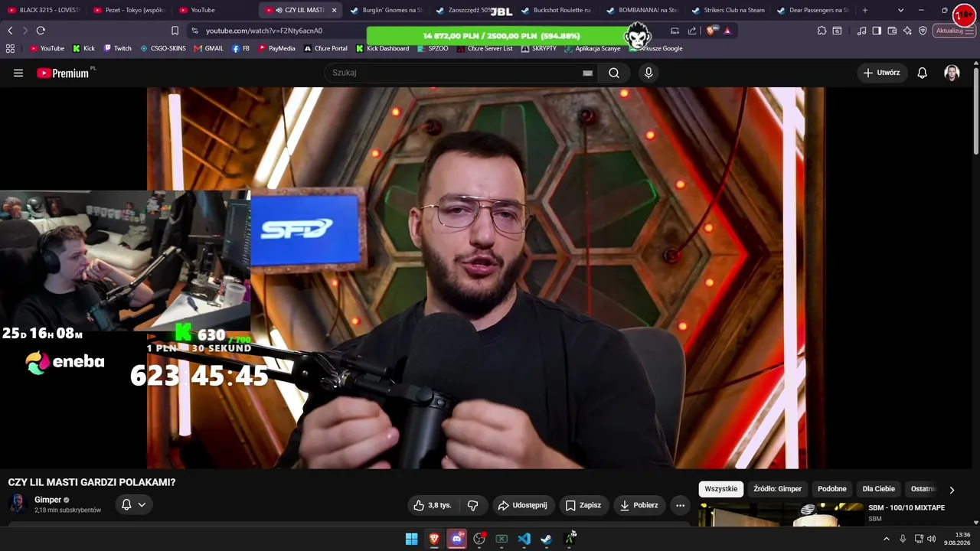Open the Gimper channel avatar
Viewport: 980px width, 551px height.
[18, 504]
